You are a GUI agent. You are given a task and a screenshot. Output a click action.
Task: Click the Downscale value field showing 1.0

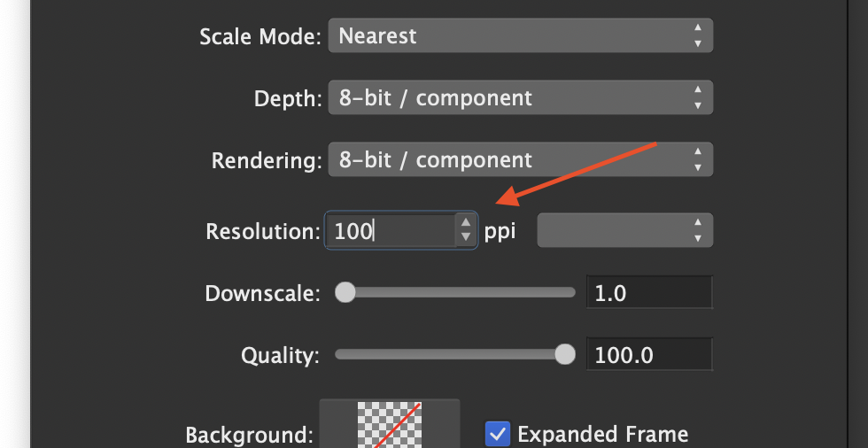click(648, 293)
